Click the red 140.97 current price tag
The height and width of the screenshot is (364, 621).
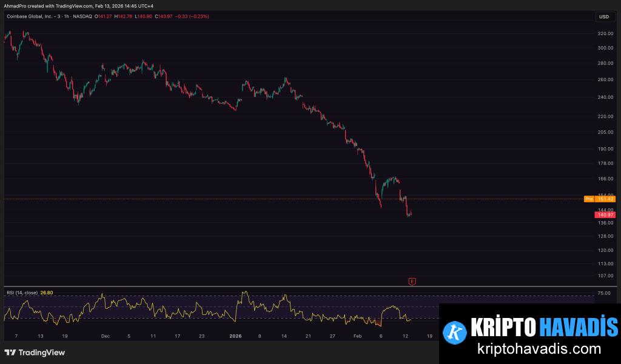click(605, 214)
